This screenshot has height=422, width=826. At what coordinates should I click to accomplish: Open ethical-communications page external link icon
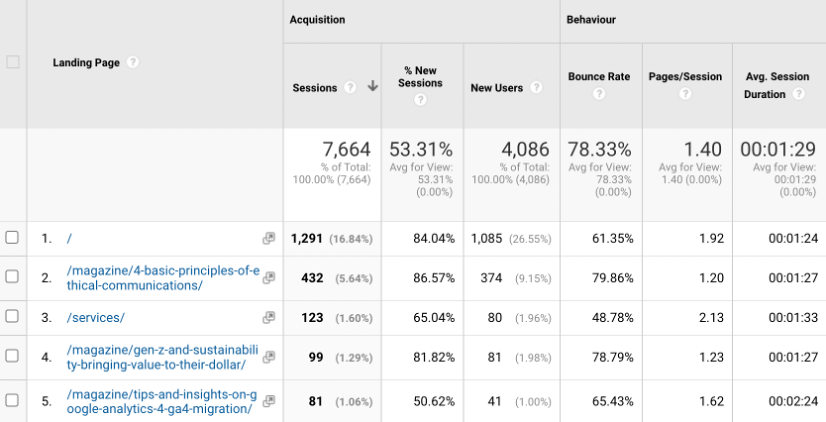(268, 278)
